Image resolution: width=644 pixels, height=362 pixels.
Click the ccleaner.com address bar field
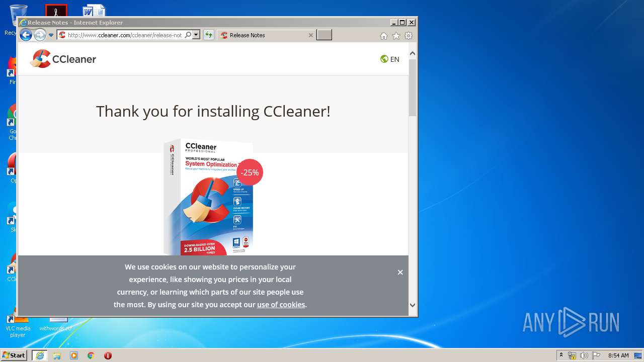pos(124,35)
